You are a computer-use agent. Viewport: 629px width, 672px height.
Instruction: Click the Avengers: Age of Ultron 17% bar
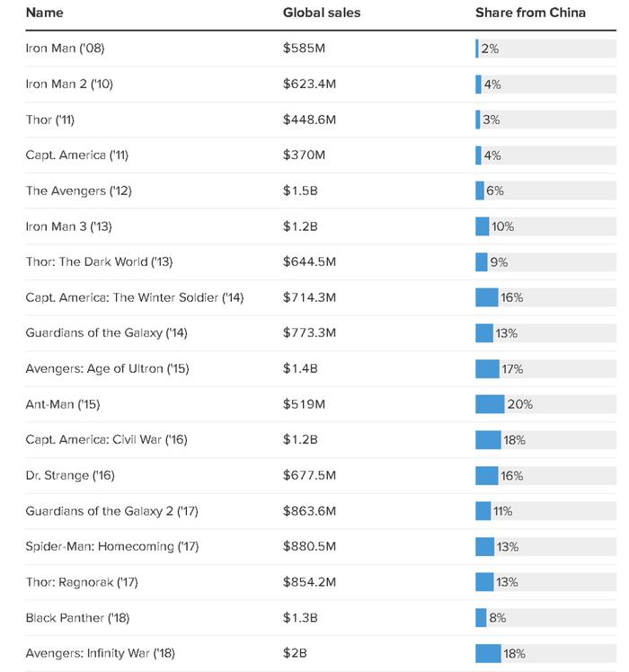click(x=545, y=369)
